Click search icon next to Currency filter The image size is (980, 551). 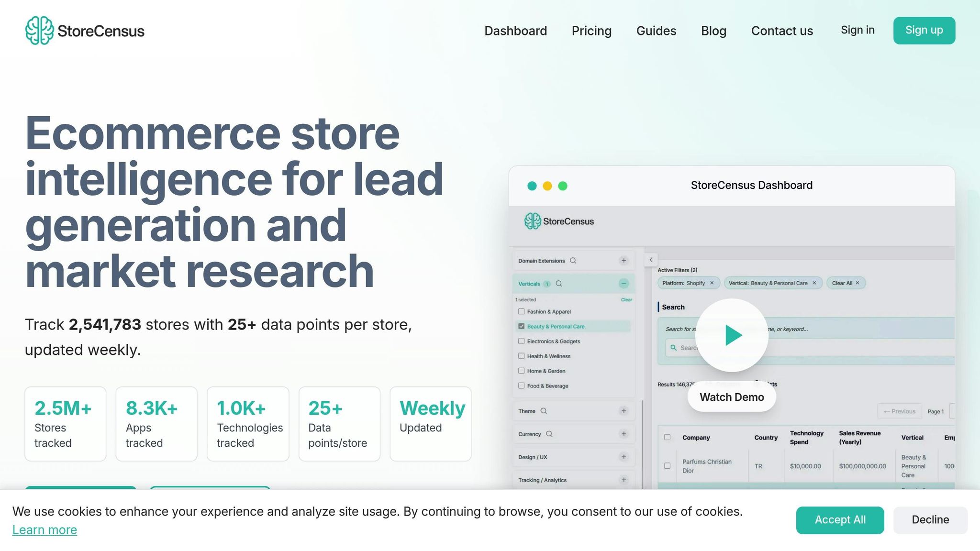tap(549, 434)
